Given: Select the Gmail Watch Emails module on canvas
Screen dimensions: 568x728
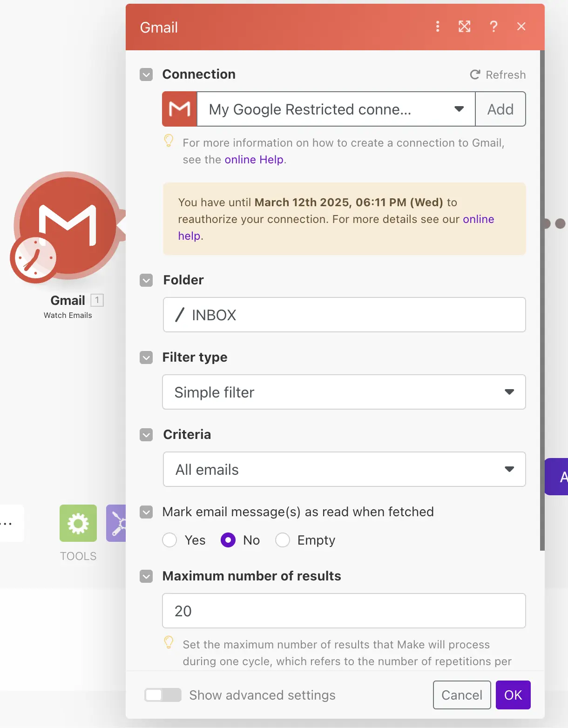Looking at the screenshot, I should [68, 228].
